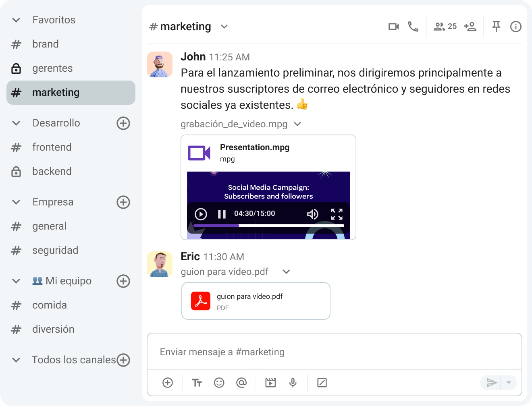Screen dimensions: 532x406
Task: Open channel info icon in the header
Action: (x=515, y=27)
